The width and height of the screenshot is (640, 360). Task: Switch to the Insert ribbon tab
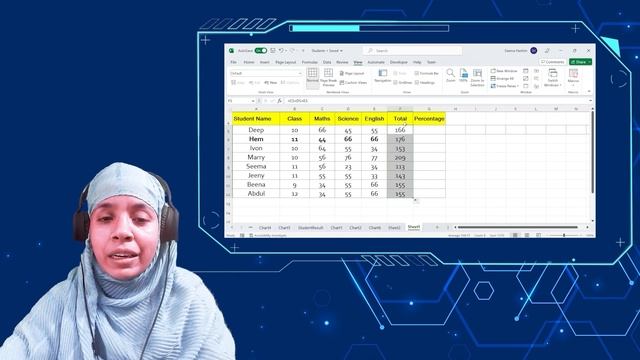tap(264, 62)
